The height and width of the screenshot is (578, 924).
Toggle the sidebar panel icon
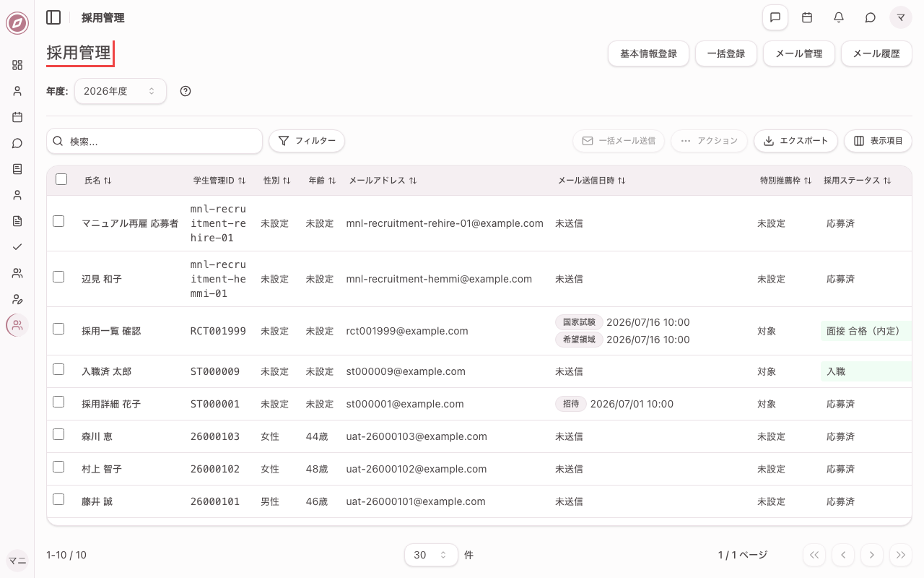point(53,17)
